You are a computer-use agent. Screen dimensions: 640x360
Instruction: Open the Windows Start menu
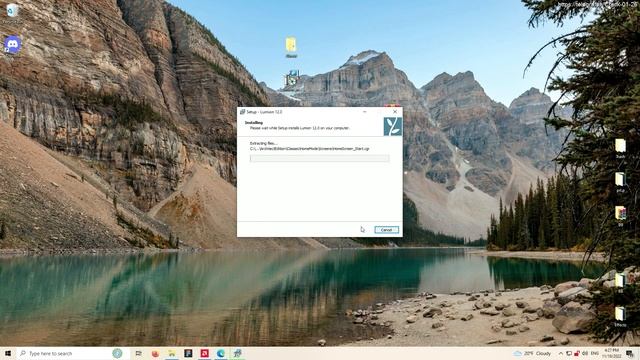(8, 353)
